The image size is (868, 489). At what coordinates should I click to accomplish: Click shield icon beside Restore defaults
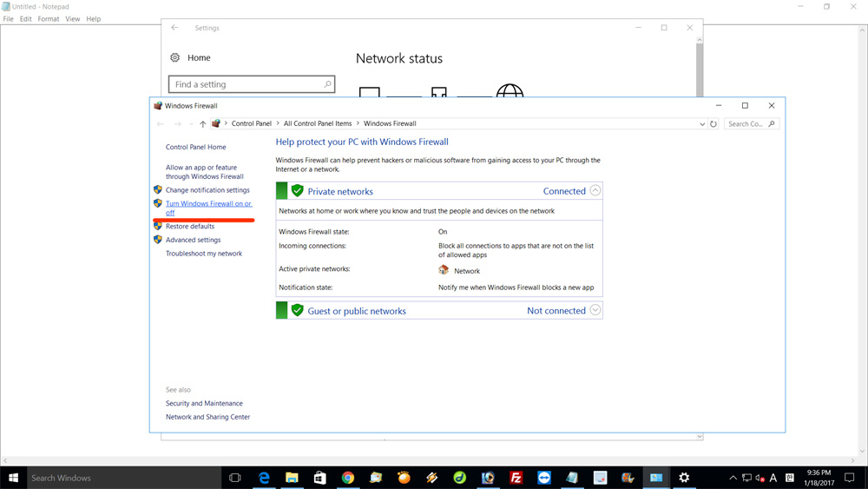(x=158, y=226)
